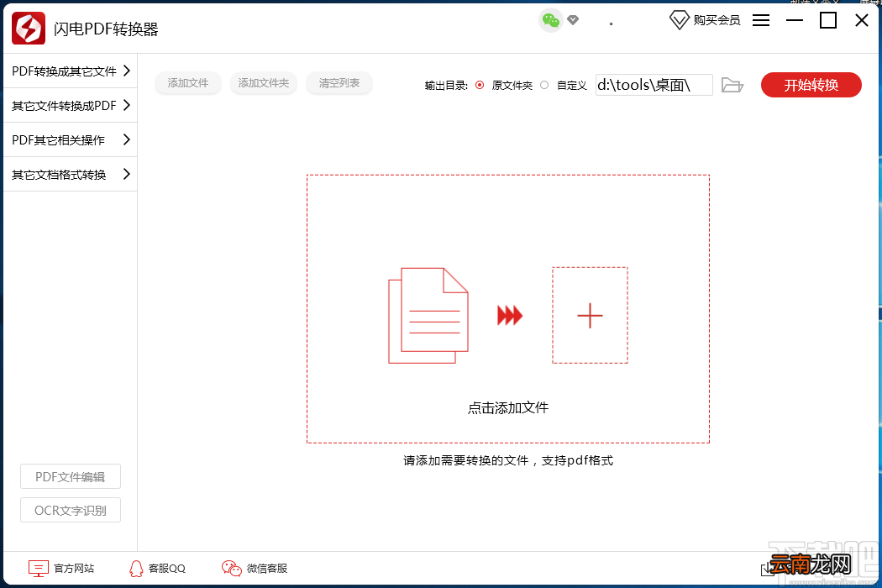Click 购买会员 link
This screenshot has height=588, width=882.
(717, 20)
